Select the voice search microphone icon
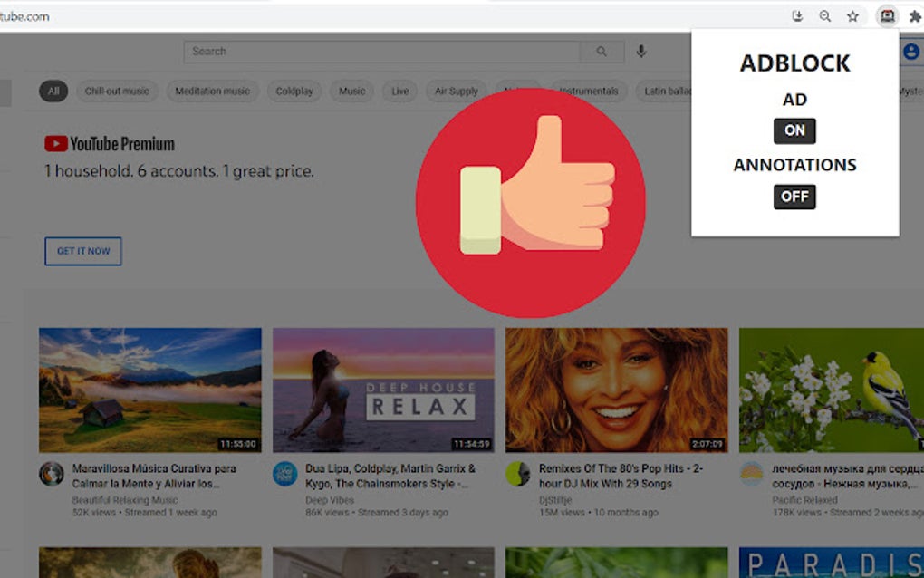The width and height of the screenshot is (924, 578). click(641, 52)
